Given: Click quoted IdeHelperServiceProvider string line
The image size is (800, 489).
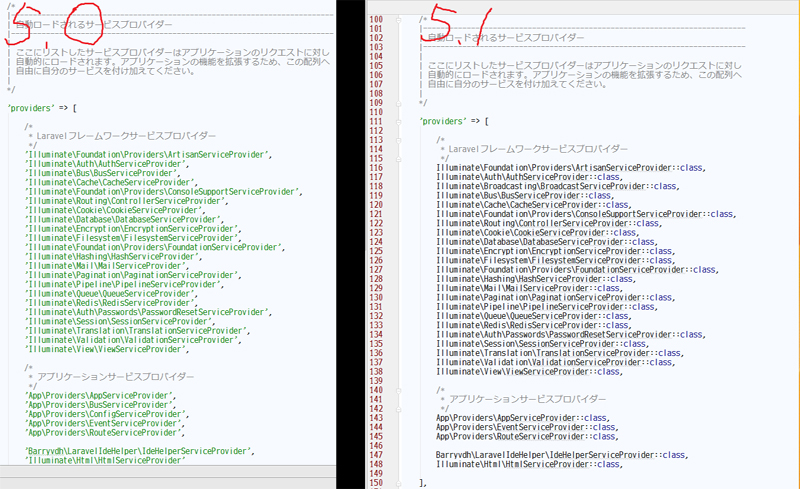Looking at the screenshot, I should pyautogui.click(x=140, y=451).
